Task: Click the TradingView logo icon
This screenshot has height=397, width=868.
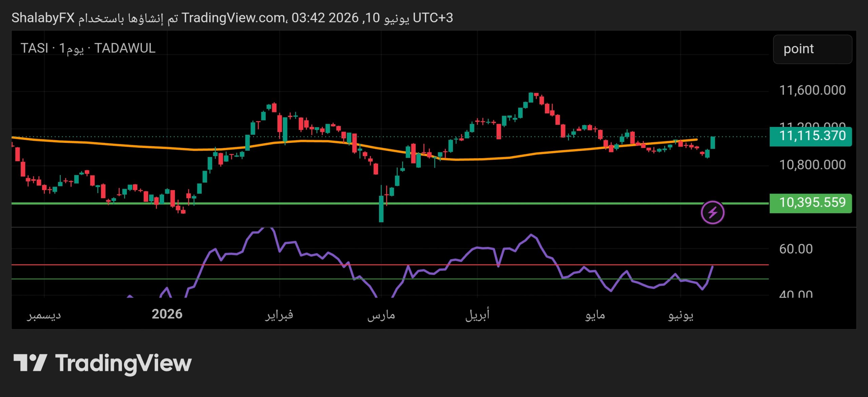Action: pos(30,363)
